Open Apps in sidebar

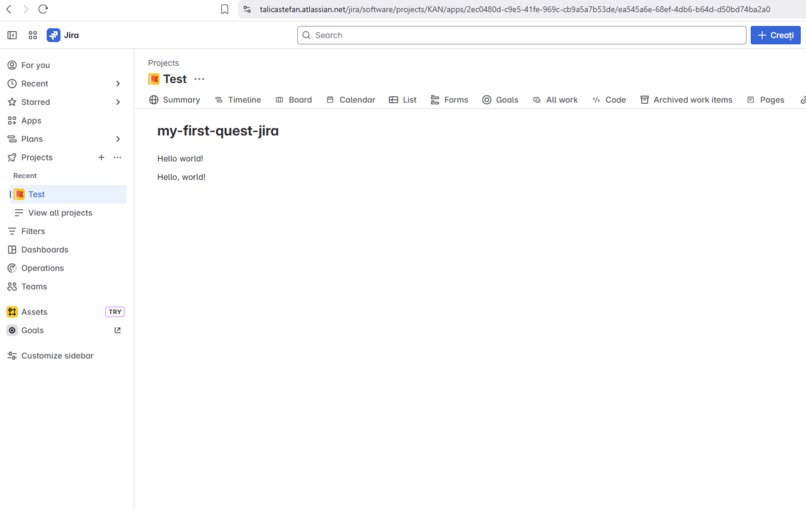tap(31, 120)
